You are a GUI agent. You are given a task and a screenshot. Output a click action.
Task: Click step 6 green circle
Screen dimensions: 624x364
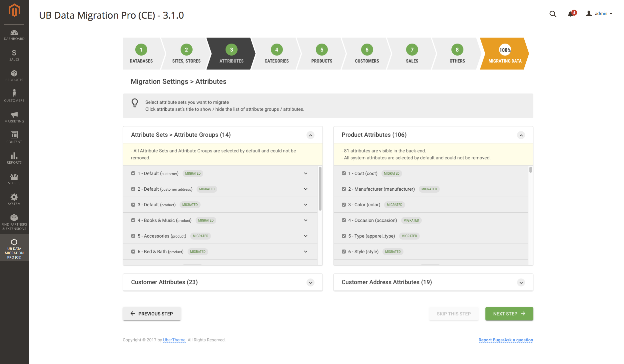point(367,50)
